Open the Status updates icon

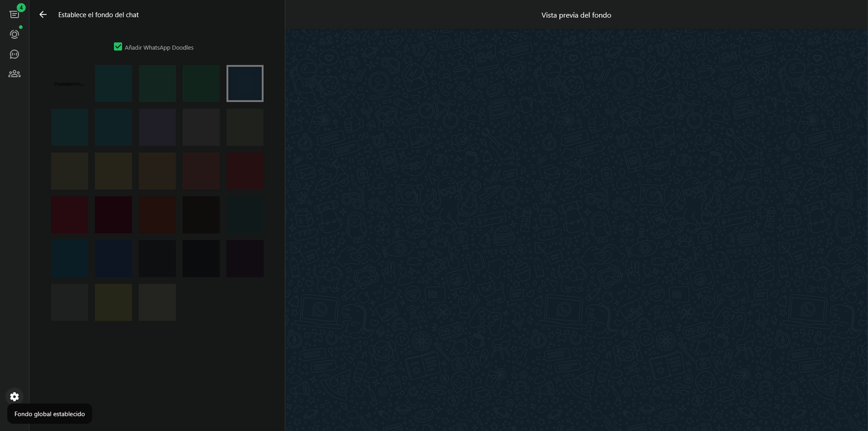pos(15,34)
